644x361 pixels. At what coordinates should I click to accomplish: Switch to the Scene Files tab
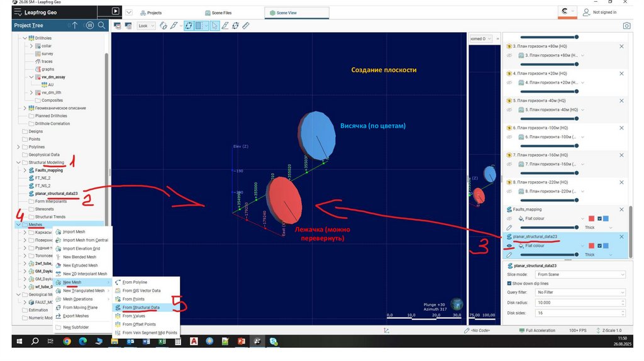click(218, 13)
